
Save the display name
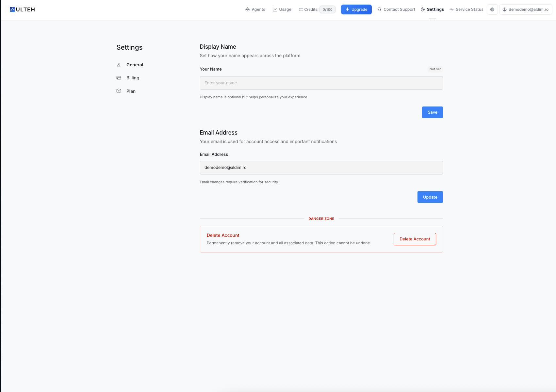coord(432,112)
